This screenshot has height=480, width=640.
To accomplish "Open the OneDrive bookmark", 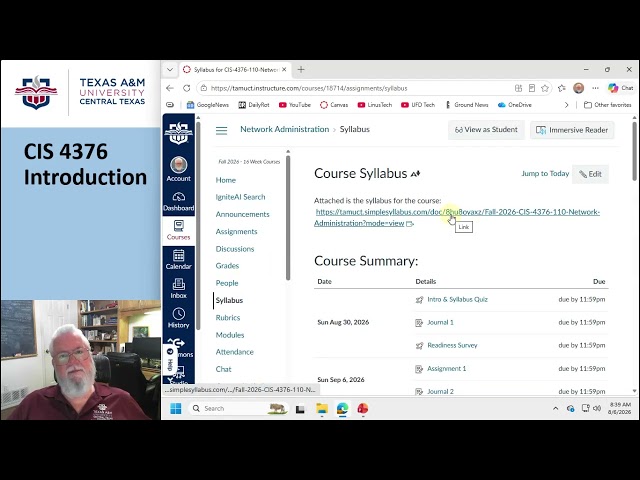I will coord(515,105).
